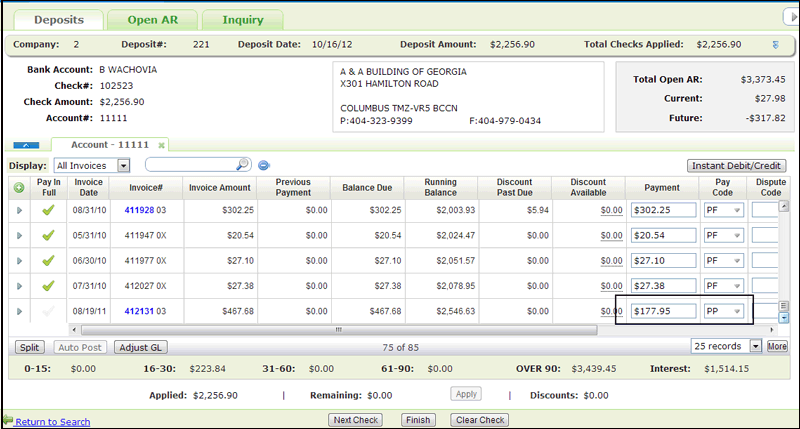
Task: Click the blue minus icon beside search box
Action: click(x=264, y=165)
